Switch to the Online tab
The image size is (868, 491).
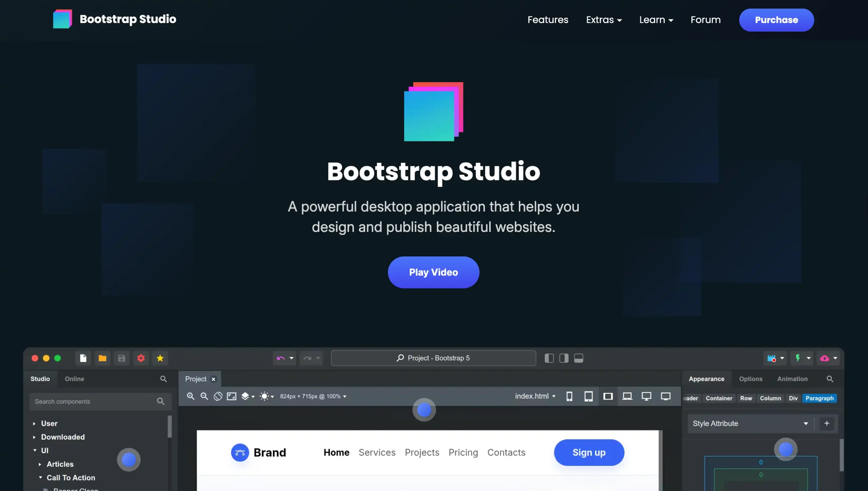click(x=74, y=379)
